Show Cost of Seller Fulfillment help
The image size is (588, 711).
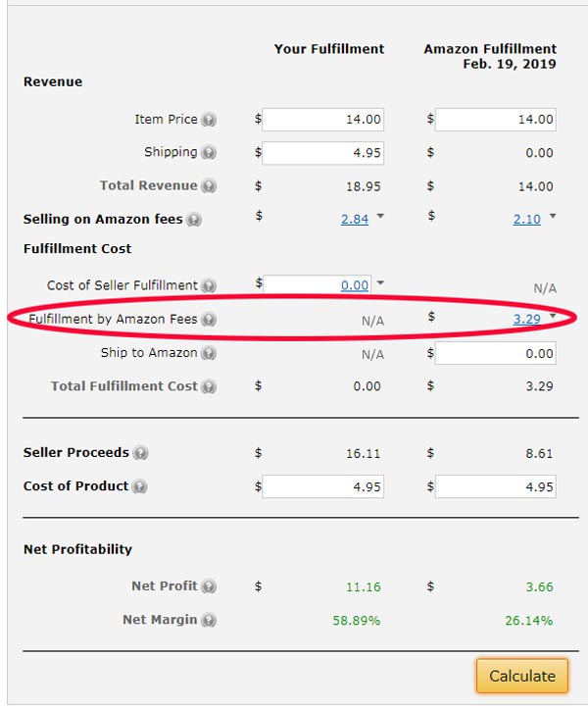tap(209, 285)
